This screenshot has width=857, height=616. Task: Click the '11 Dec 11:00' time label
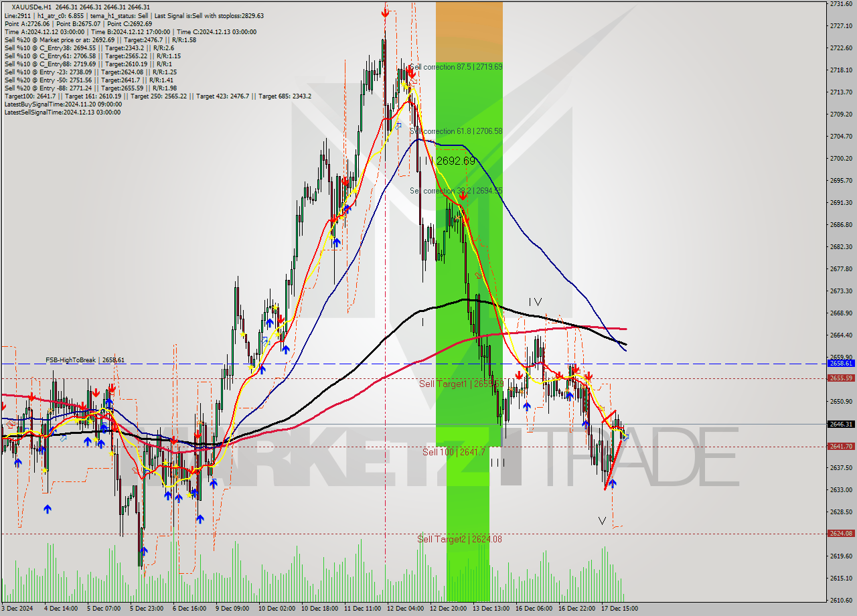[x=362, y=609]
